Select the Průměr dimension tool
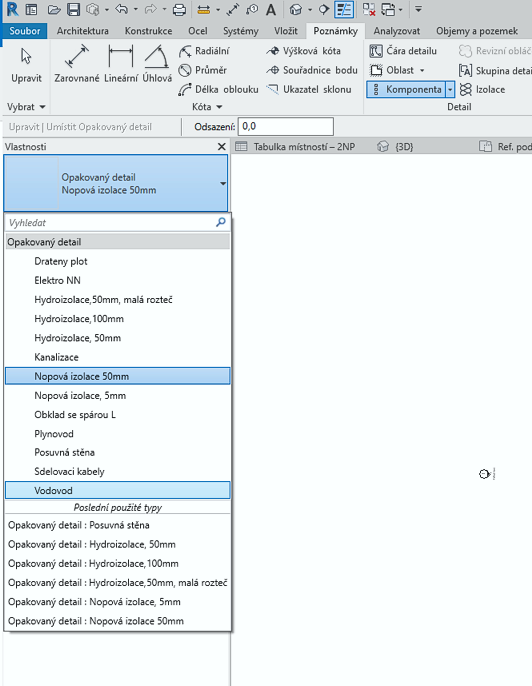 coord(203,70)
